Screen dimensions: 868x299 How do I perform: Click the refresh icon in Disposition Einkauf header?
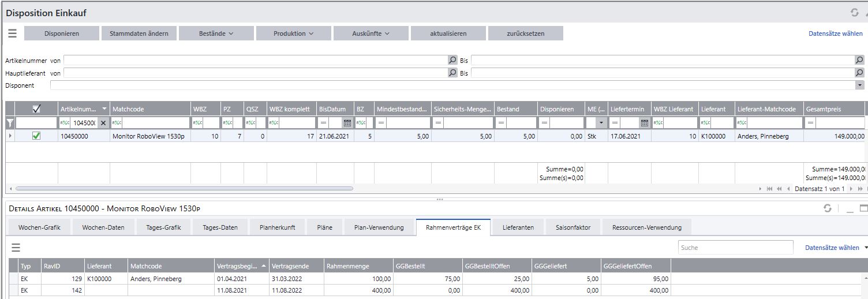coord(854,12)
